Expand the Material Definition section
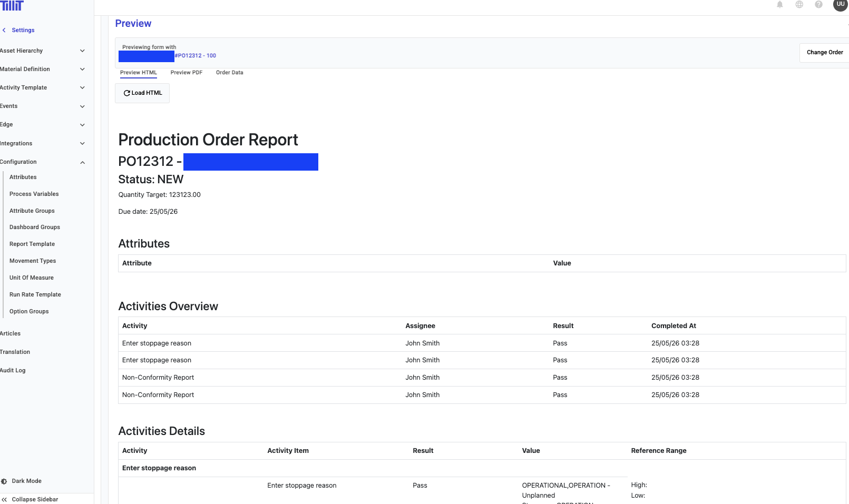 point(42,70)
